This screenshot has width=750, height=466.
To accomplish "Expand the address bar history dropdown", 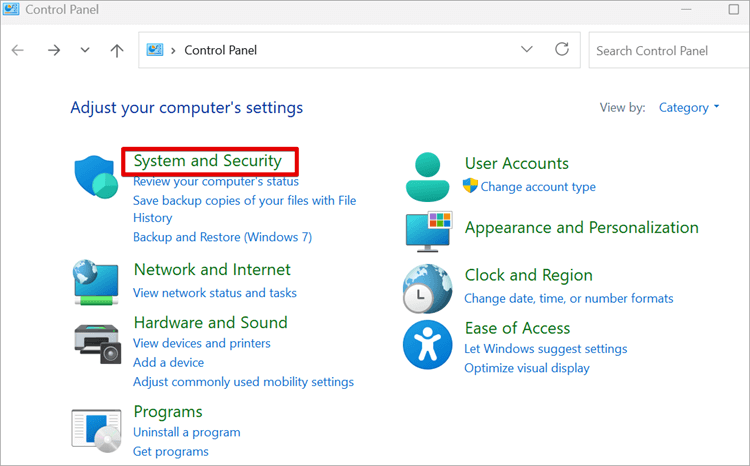I will (527, 49).
